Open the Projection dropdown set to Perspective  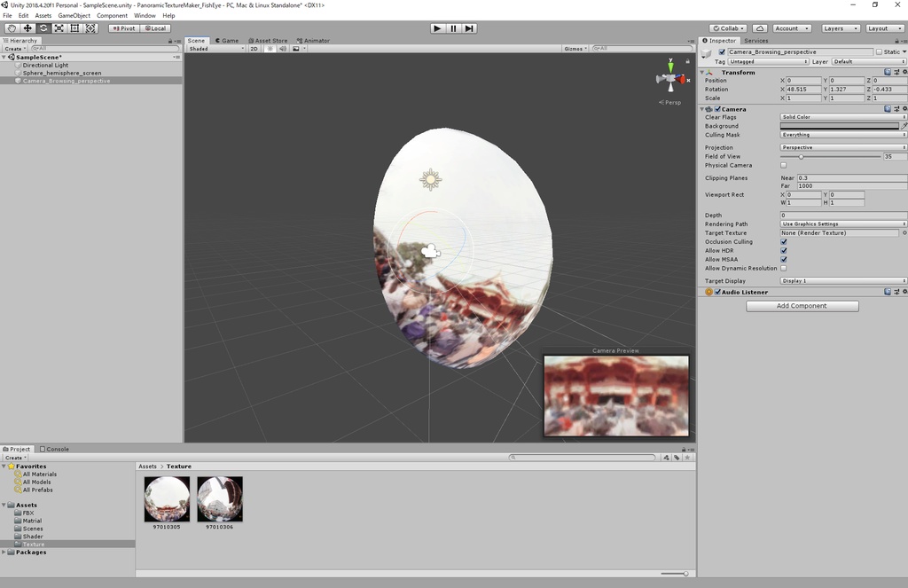(842, 147)
